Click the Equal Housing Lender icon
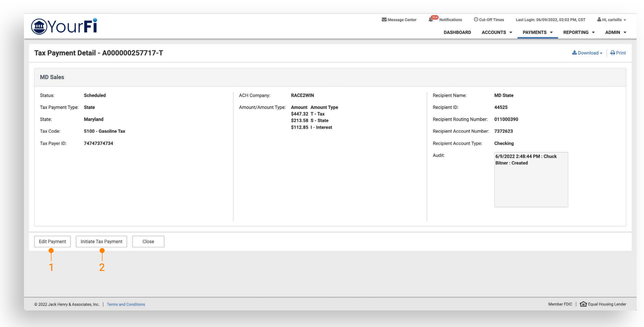The height and width of the screenshot is (327, 644). [x=583, y=304]
